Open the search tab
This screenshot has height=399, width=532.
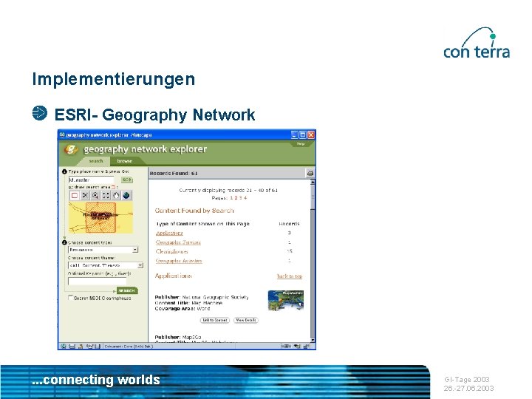coord(95,161)
